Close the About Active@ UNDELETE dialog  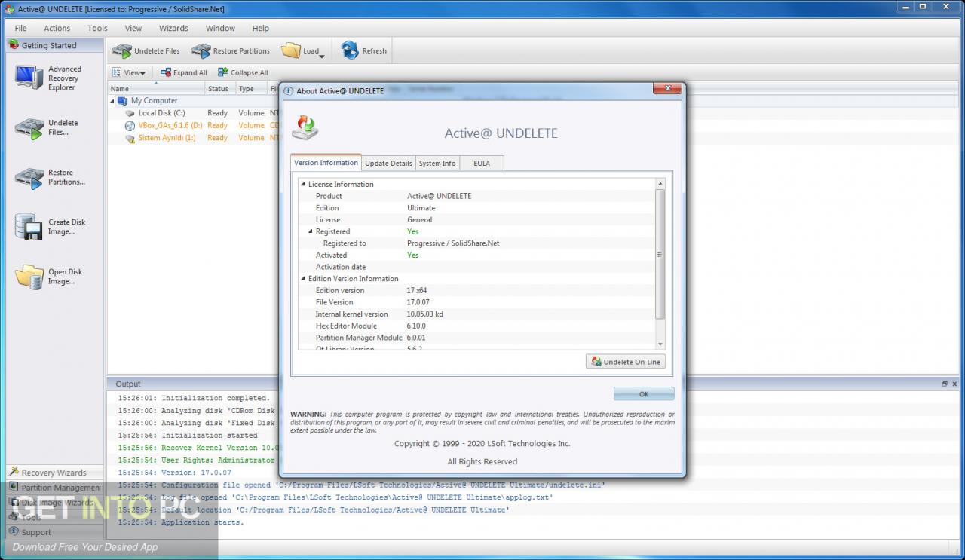tap(667, 89)
